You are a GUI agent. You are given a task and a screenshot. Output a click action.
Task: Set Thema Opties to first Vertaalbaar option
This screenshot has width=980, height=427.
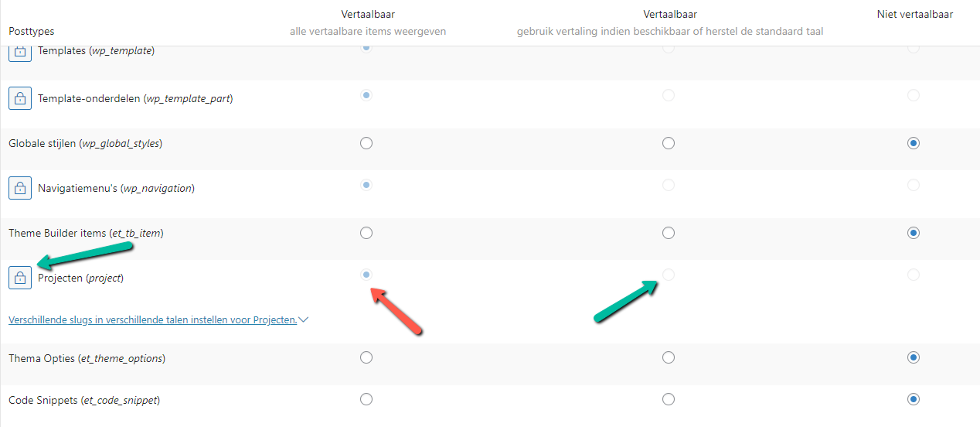pyautogui.click(x=366, y=358)
